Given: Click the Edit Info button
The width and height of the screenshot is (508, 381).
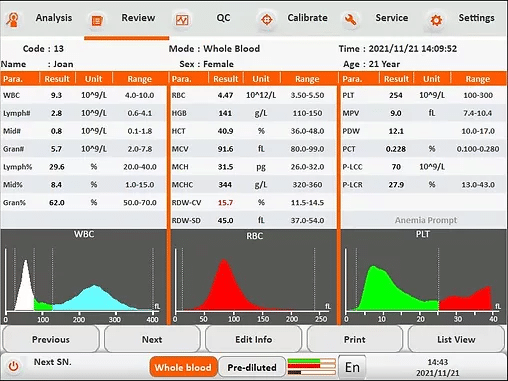Looking at the screenshot, I should coord(254,339).
